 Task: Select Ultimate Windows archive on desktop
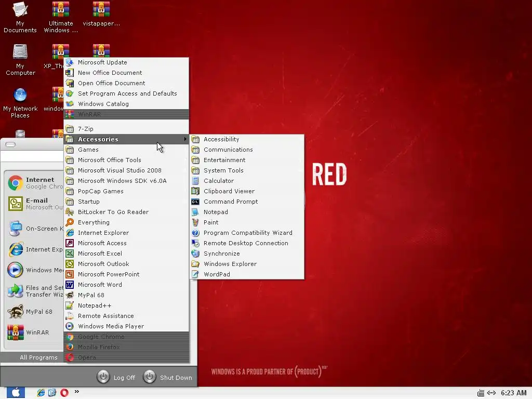point(61,18)
